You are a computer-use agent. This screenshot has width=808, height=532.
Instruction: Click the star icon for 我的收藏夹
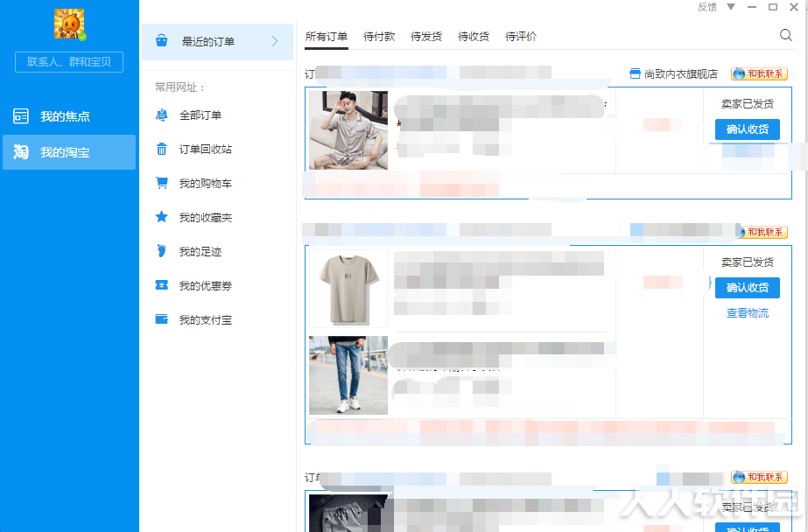[x=161, y=217]
